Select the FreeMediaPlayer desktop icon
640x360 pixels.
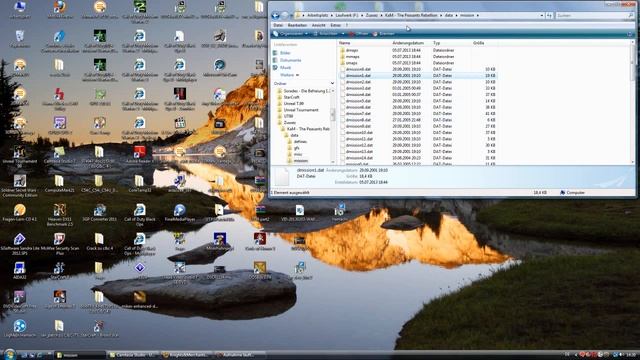pos(179,213)
